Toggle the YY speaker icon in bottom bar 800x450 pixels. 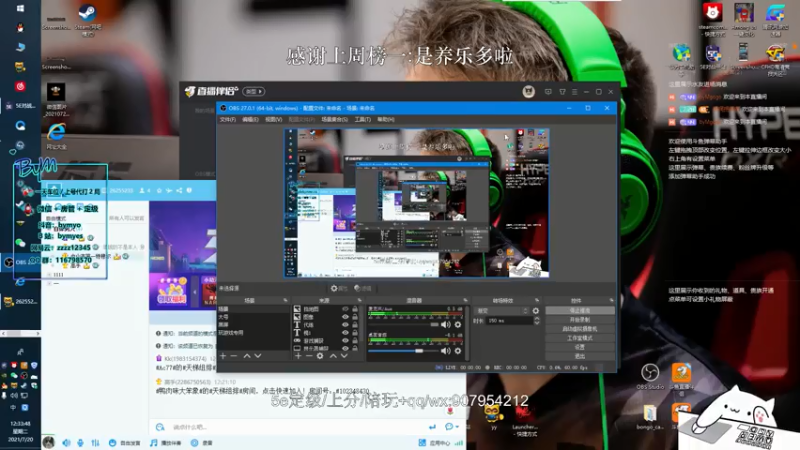pos(66,443)
